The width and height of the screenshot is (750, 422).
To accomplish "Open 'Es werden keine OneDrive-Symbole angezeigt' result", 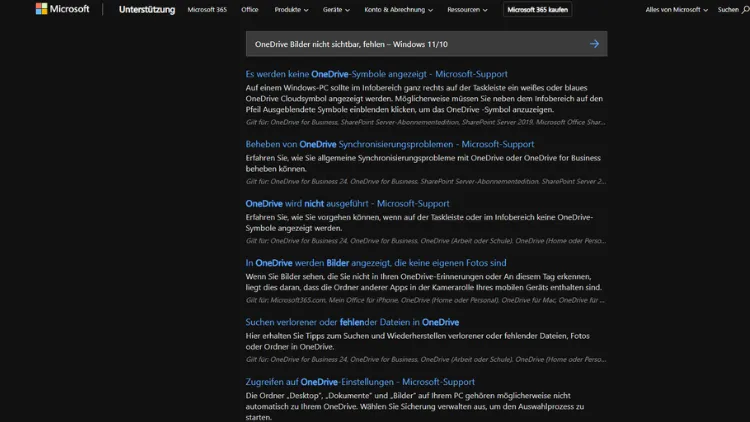I will pyautogui.click(x=376, y=74).
